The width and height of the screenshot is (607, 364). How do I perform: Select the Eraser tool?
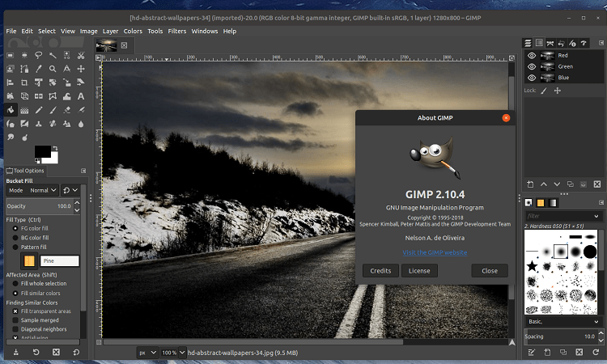[x=66, y=110]
